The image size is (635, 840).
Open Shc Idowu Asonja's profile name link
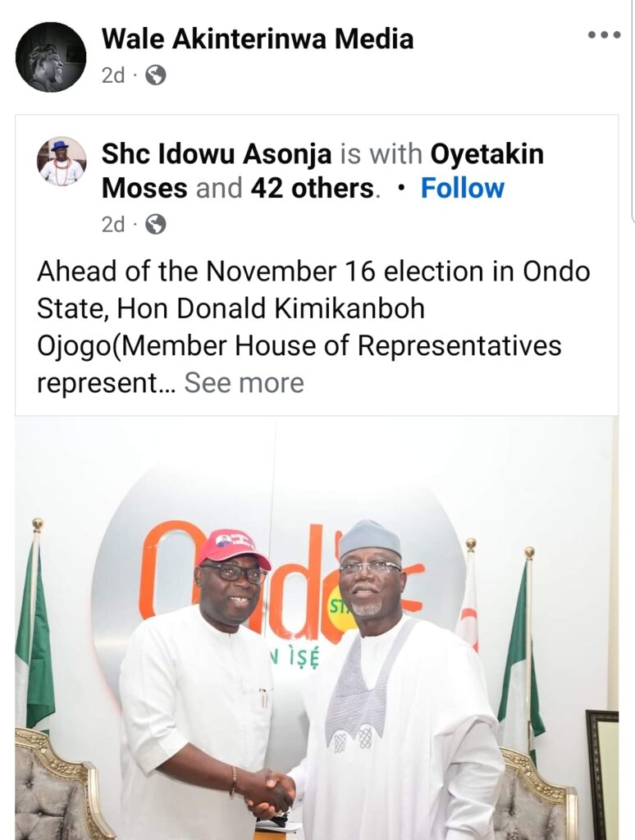pyautogui.click(x=217, y=154)
